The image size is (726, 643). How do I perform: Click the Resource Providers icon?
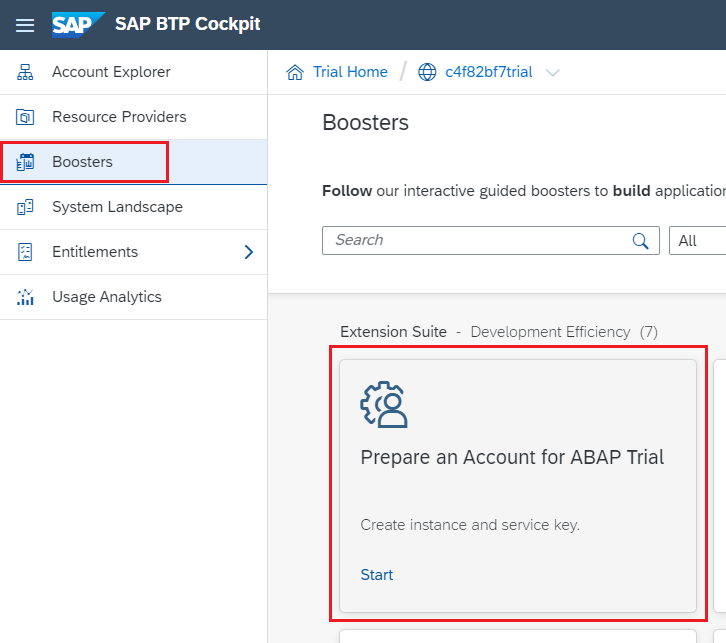pyautogui.click(x=25, y=117)
